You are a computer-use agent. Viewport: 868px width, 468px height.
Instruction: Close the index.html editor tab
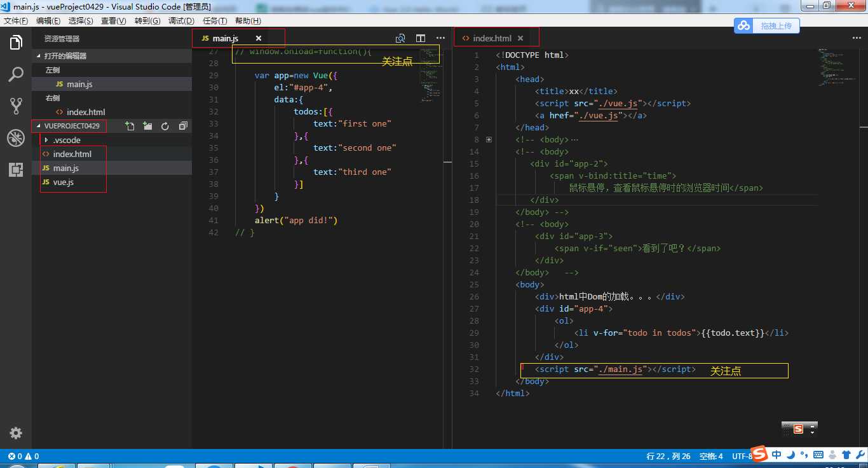click(x=520, y=38)
